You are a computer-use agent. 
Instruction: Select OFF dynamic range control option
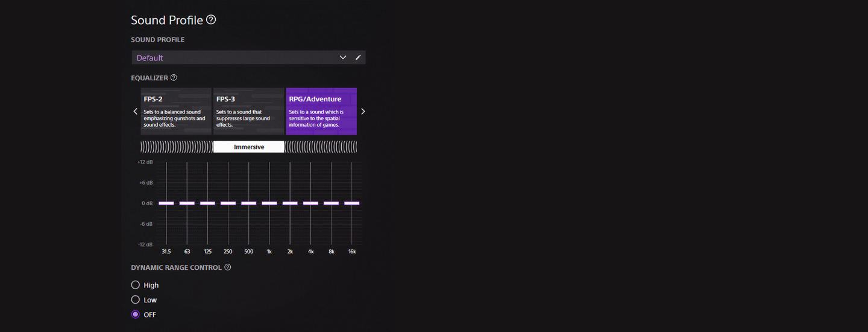(x=136, y=314)
